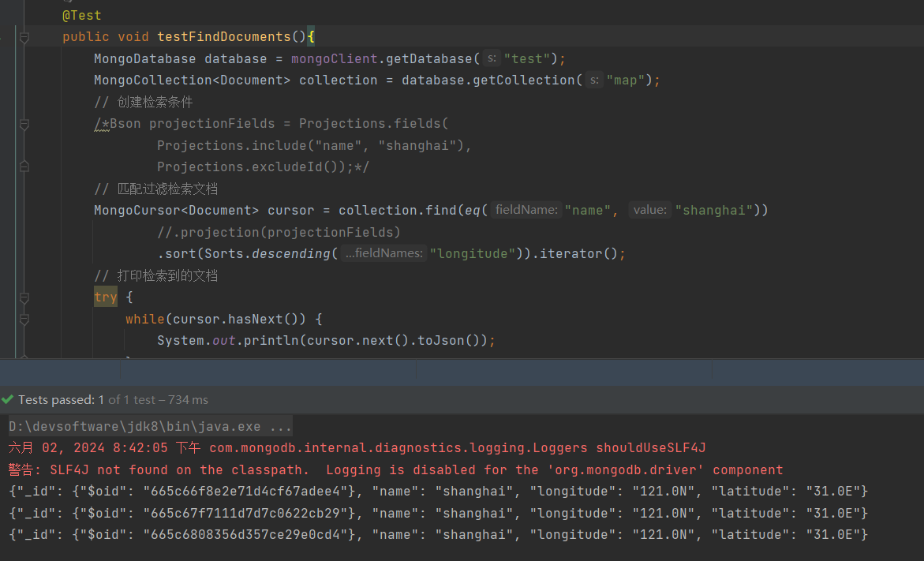Click the MongoCollection<Document> type declaration
924x561 pixels.
click(x=192, y=80)
